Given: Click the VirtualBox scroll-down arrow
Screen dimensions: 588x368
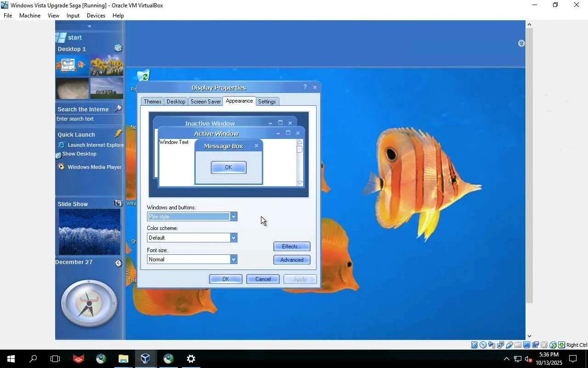Looking at the screenshot, I should pos(529,336).
